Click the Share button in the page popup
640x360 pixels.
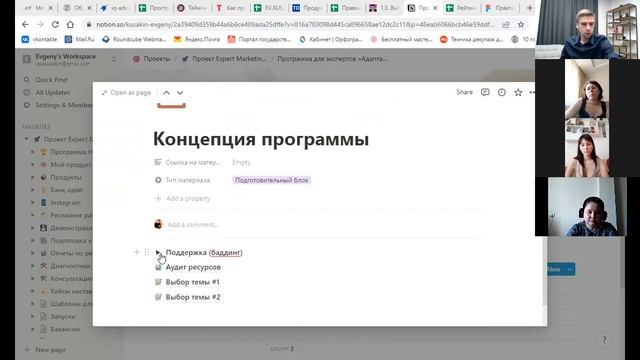pyautogui.click(x=464, y=92)
